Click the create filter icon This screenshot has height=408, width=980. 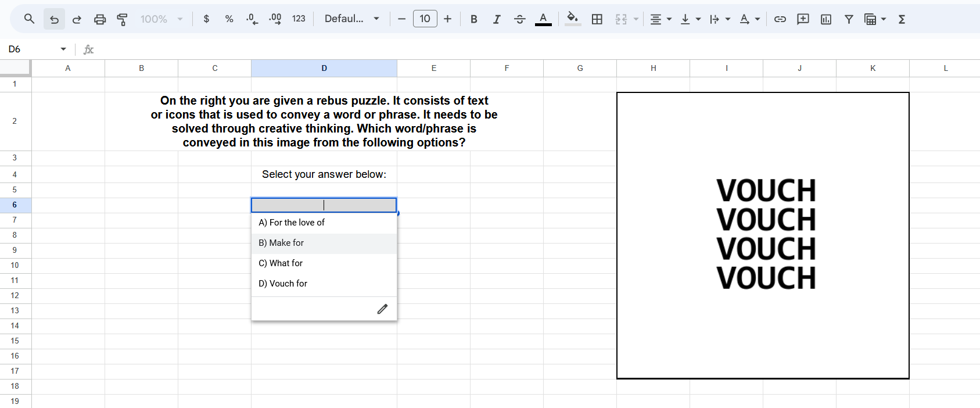coord(849,19)
